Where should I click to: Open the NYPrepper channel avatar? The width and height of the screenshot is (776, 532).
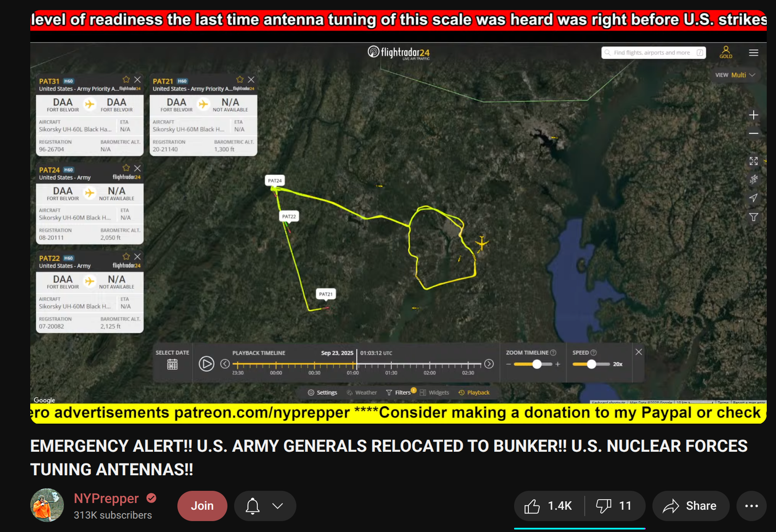point(47,505)
